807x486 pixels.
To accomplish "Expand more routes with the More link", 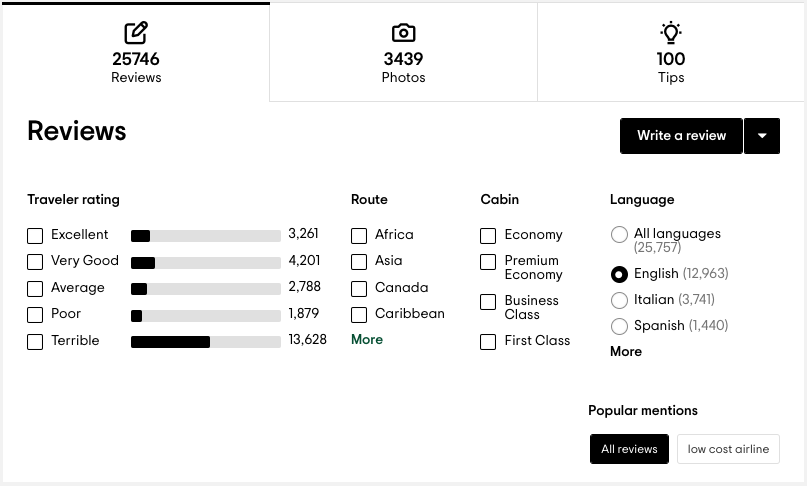I will coord(367,340).
